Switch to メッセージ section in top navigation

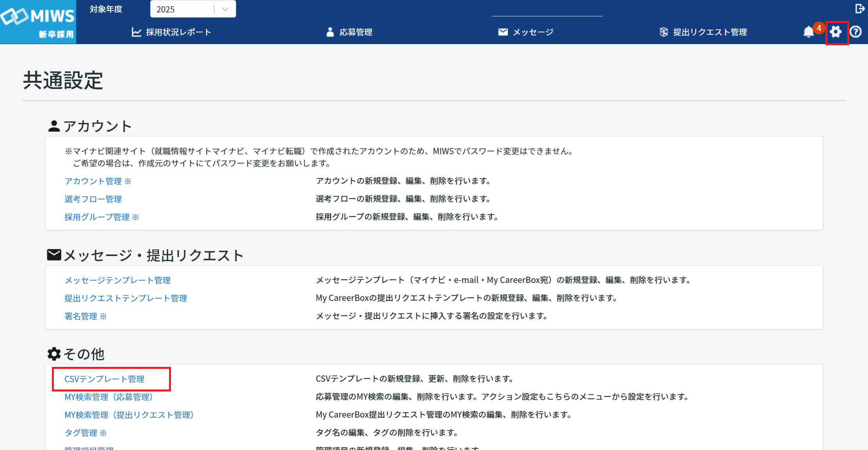click(533, 32)
